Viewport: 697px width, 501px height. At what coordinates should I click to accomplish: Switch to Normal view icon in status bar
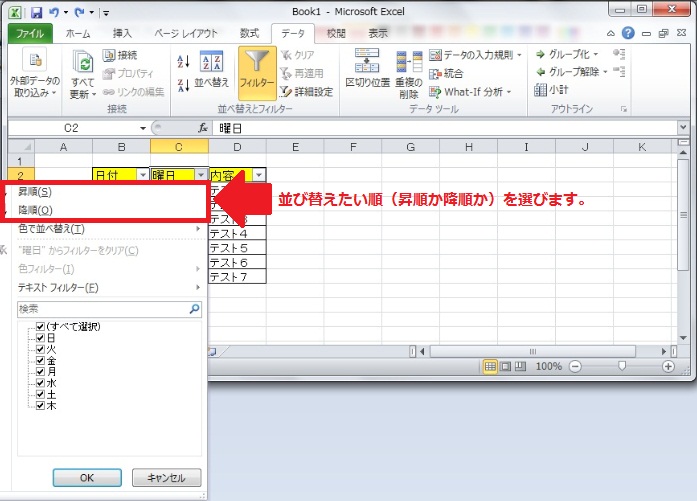[490, 366]
